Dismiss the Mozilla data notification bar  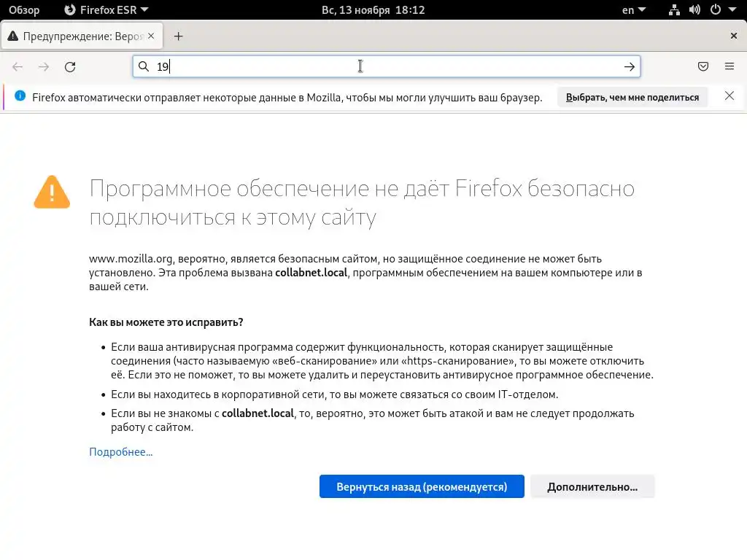tap(729, 96)
